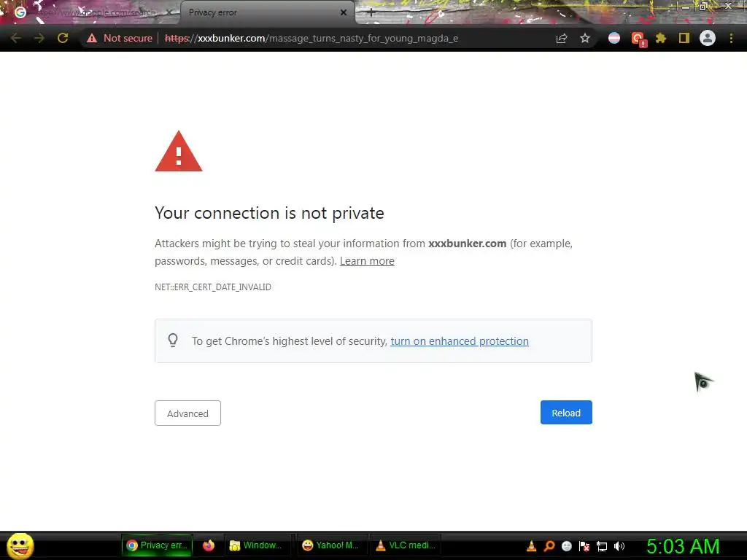
Task: Click turn on enhanced protection link
Action: pyautogui.click(x=460, y=341)
